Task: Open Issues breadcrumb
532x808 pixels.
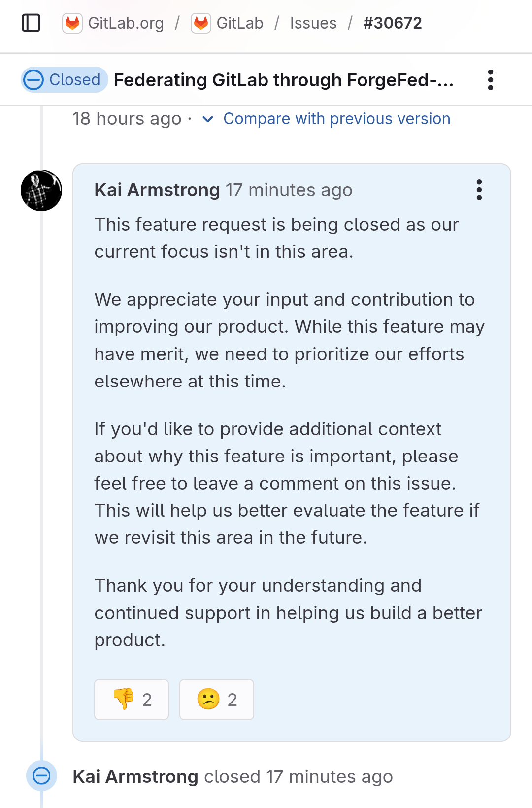Action: coord(313,23)
